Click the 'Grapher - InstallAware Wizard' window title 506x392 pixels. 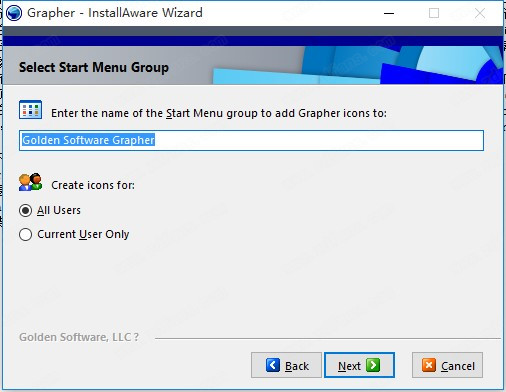[x=115, y=13]
